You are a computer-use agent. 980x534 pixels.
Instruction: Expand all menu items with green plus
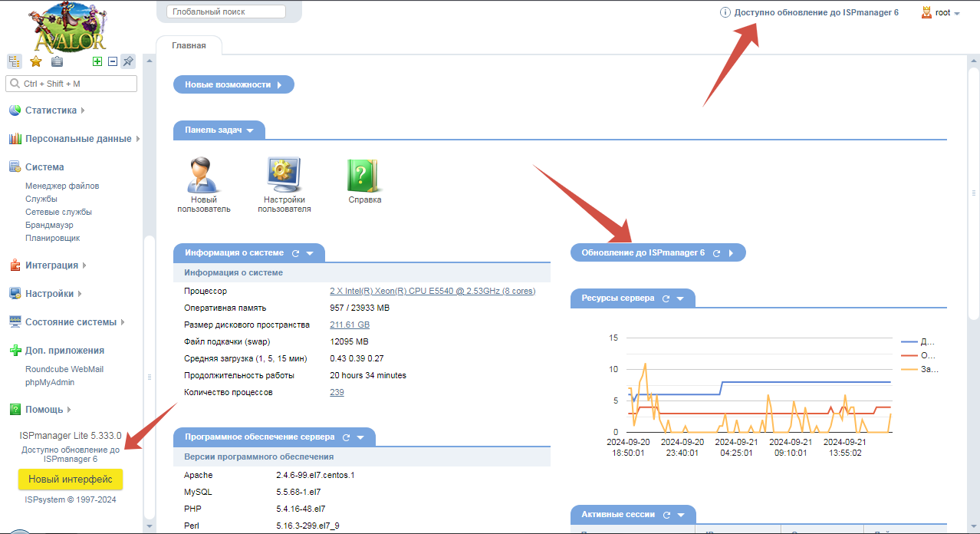pos(97,61)
